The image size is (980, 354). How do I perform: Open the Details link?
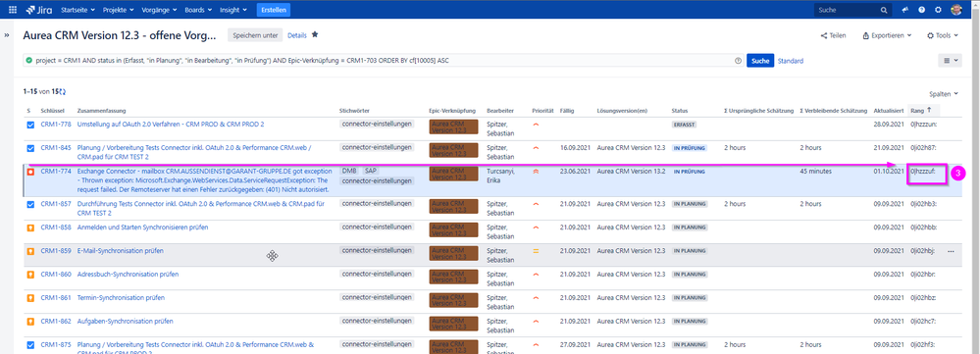tap(297, 35)
